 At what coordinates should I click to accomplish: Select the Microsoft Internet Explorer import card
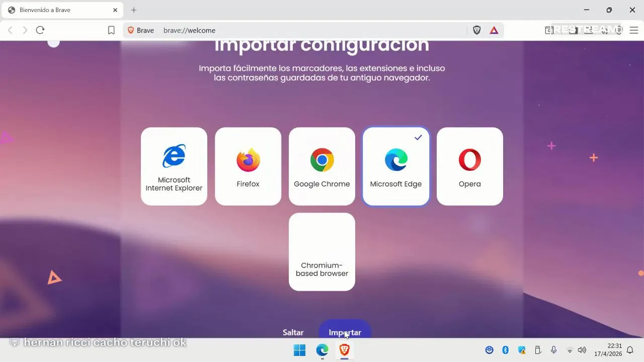point(174,166)
